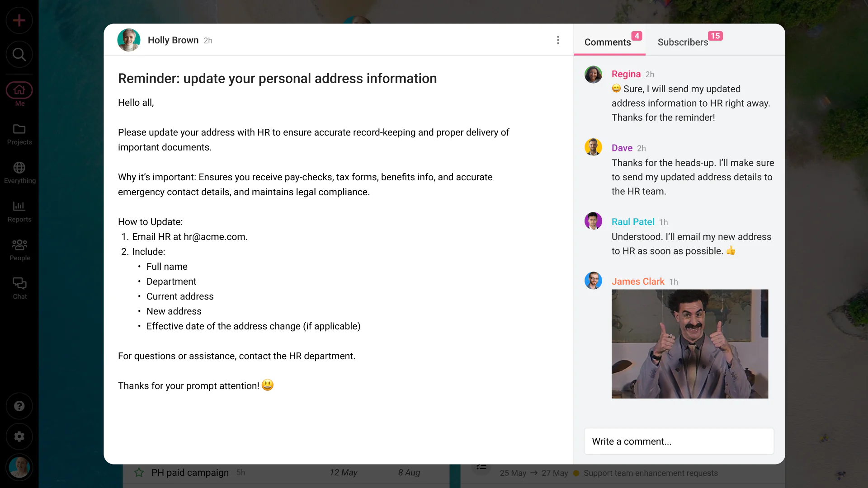Switch to the Subscribers tab

pyautogui.click(x=683, y=42)
